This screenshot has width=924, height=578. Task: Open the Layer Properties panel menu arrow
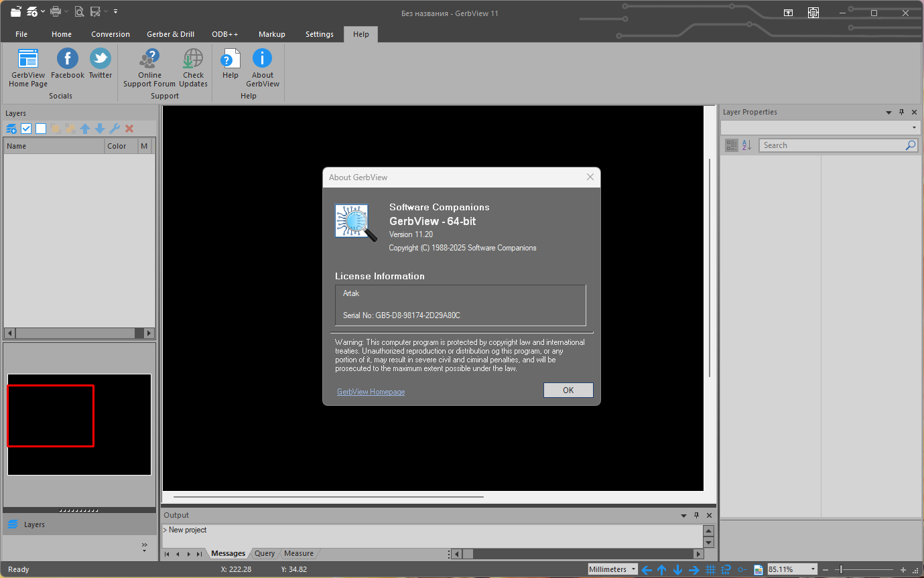(889, 113)
